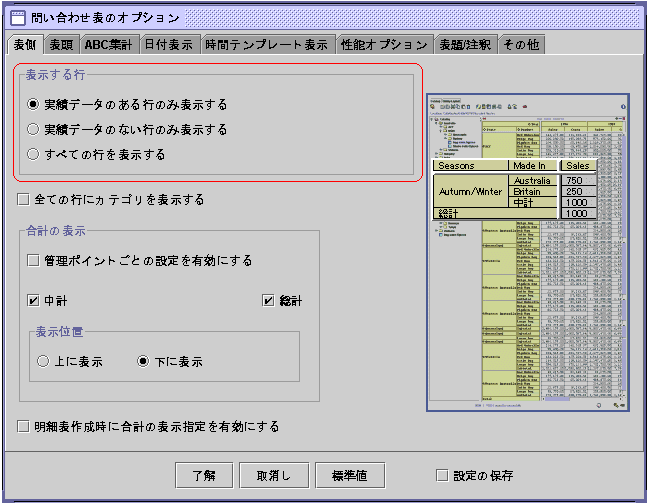Uncheck the 中計 checkbox
The width and height of the screenshot is (647, 504).
coord(34,300)
